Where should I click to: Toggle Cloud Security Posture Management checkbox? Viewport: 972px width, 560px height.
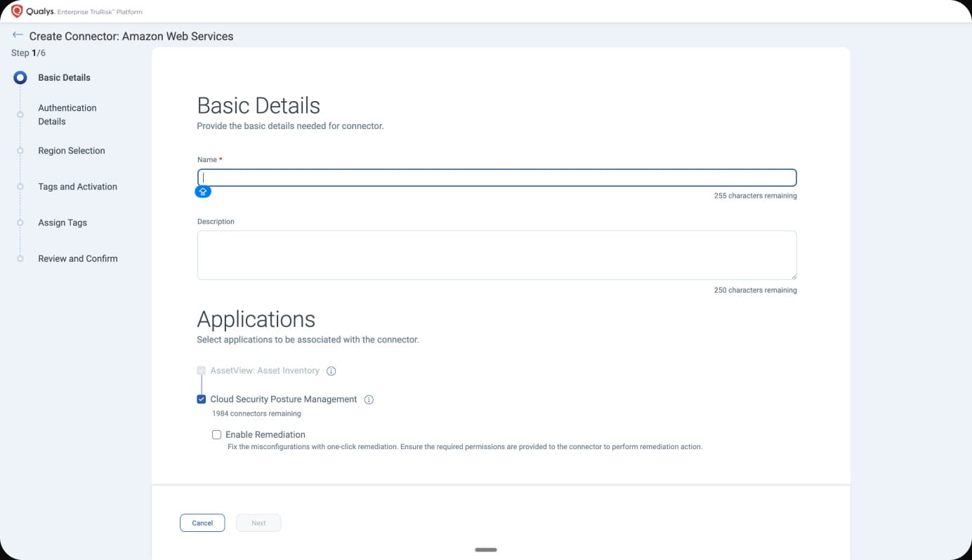(x=202, y=399)
